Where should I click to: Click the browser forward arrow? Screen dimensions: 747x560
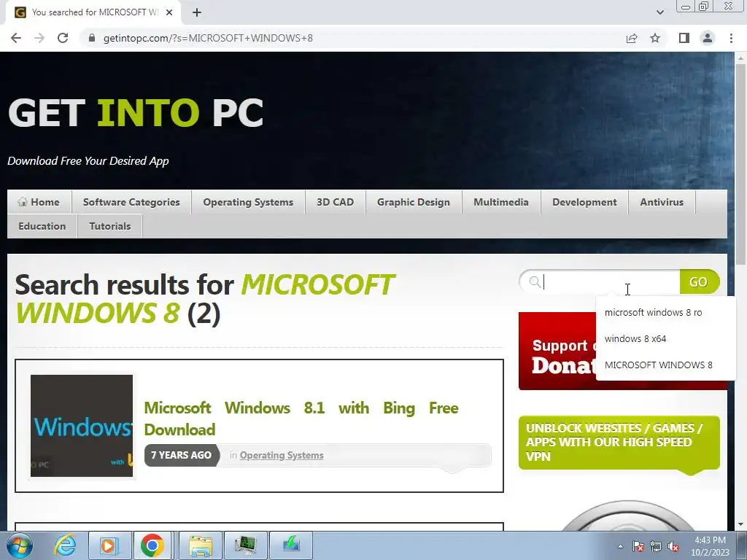[39, 38]
